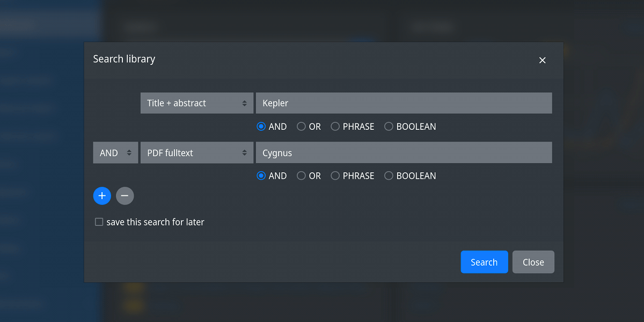644x322 pixels.
Task: Enable the save this search for later checkbox
Action: point(99,222)
